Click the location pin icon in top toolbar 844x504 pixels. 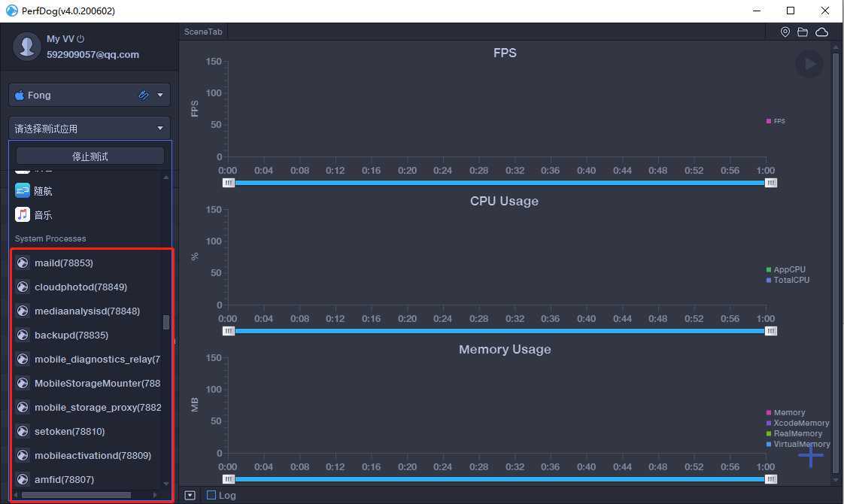coord(785,32)
